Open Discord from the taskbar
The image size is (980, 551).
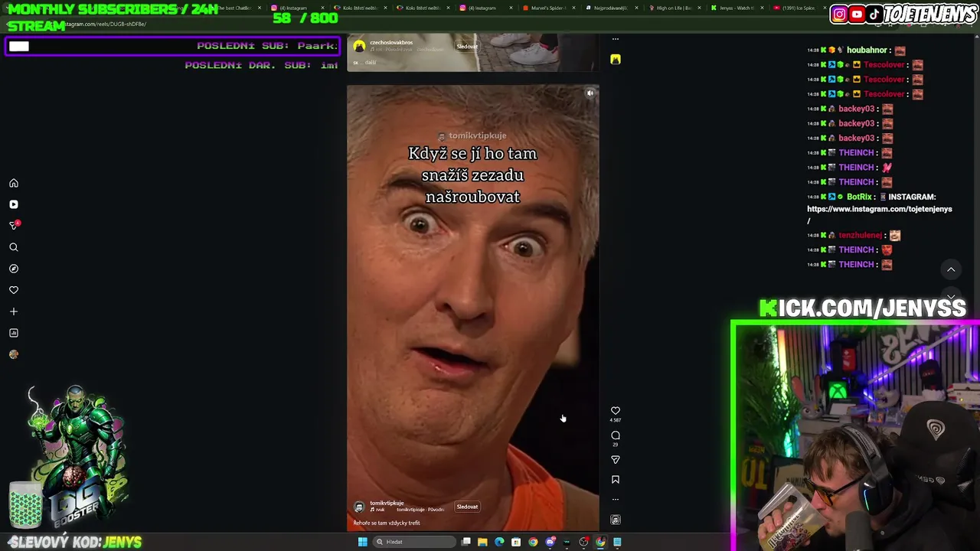pos(550,542)
